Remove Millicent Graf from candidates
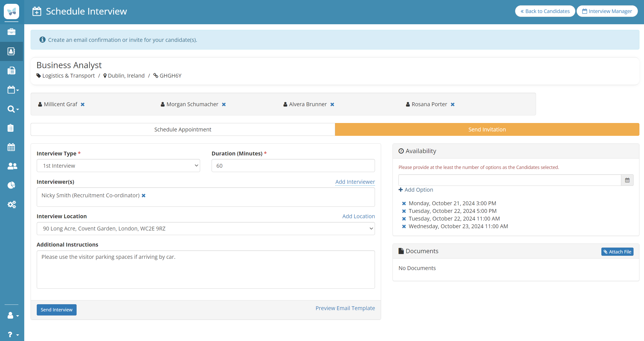 (x=83, y=104)
